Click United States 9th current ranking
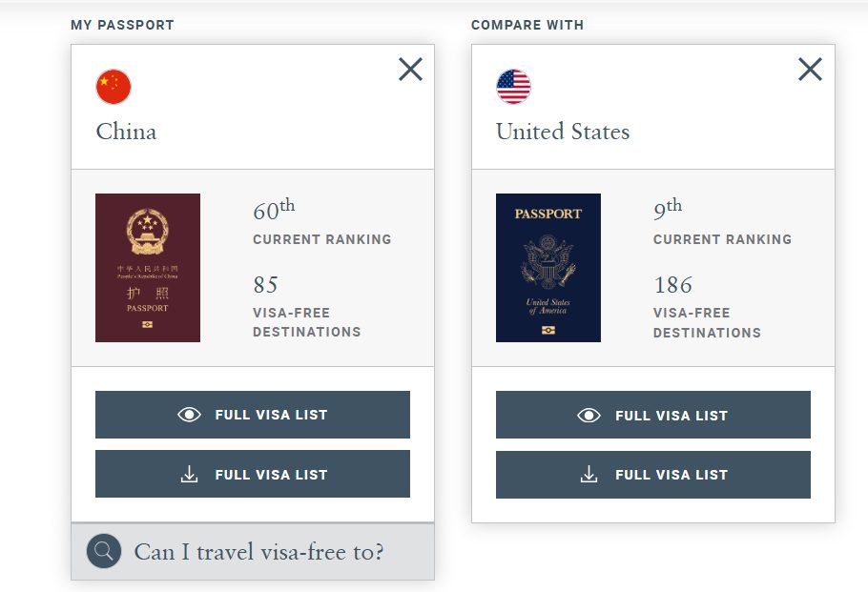The width and height of the screenshot is (868, 592). [x=667, y=210]
